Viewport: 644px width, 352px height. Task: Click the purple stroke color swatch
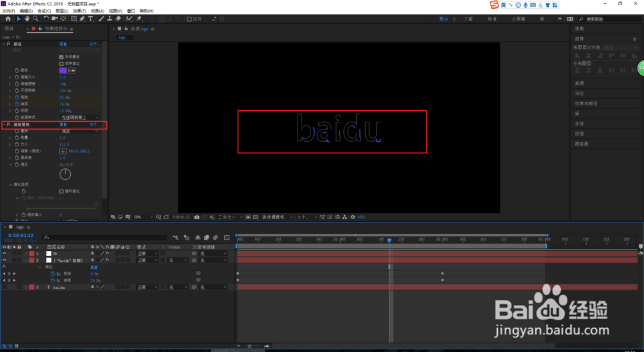coord(63,71)
